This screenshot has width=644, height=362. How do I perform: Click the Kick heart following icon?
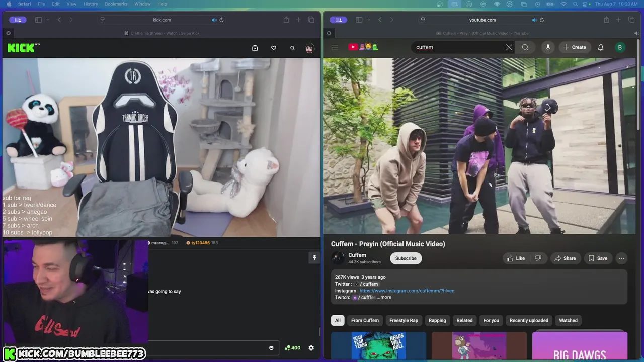[x=274, y=48]
